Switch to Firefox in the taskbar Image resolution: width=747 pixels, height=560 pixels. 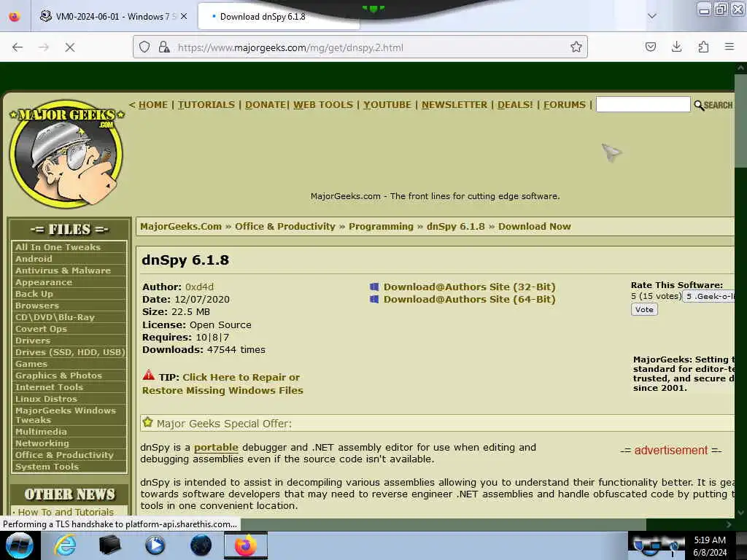click(246, 545)
